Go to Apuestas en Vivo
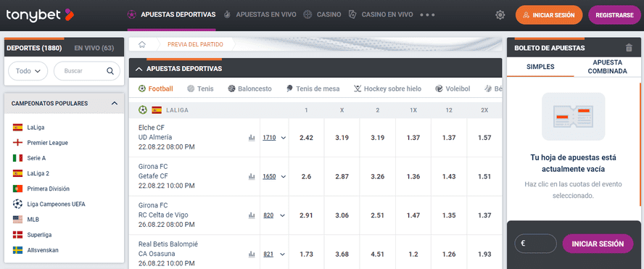 pyautogui.click(x=260, y=15)
